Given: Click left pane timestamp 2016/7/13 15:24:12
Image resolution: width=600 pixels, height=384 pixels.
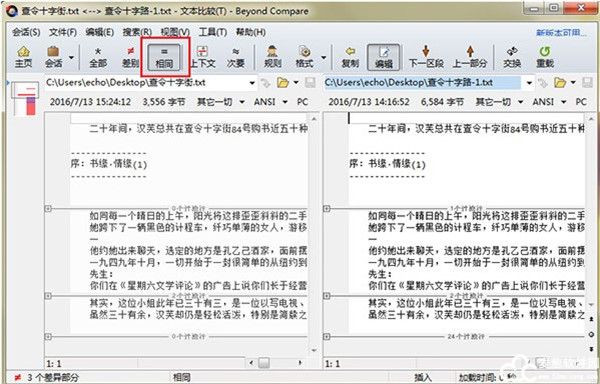Looking at the screenshot, I should 90,102.
